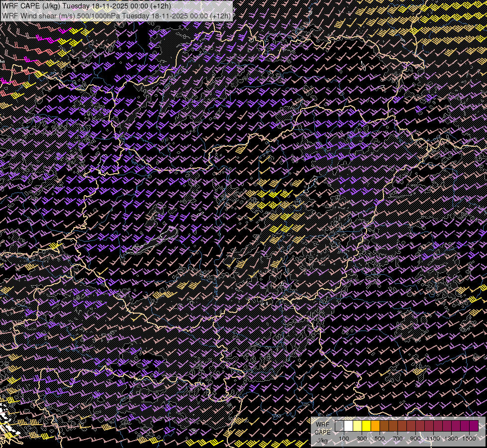Select the 500/1000hPa text in wind shear title
Image resolution: width=487 pixels, height=448 pixels.
pos(99,16)
